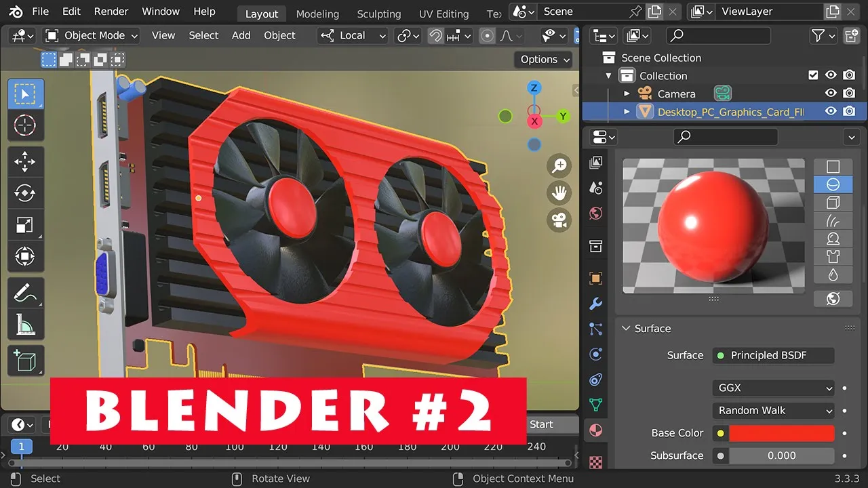Select the Add Cube tool

pyautogui.click(x=26, y=361)
